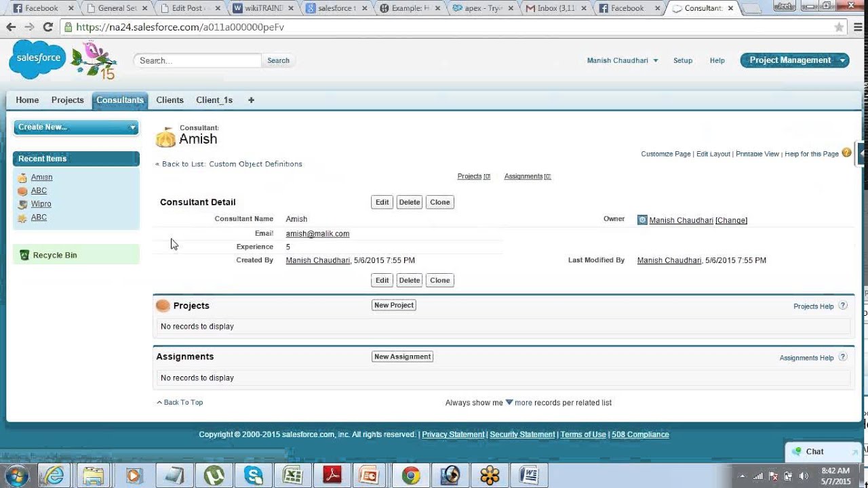Open the Clients tab

[170, 100]
